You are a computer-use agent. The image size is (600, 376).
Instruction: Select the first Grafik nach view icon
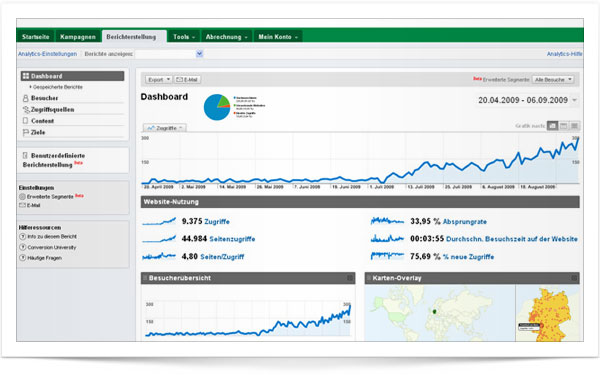pyautogui.click(x=552, y=125)
